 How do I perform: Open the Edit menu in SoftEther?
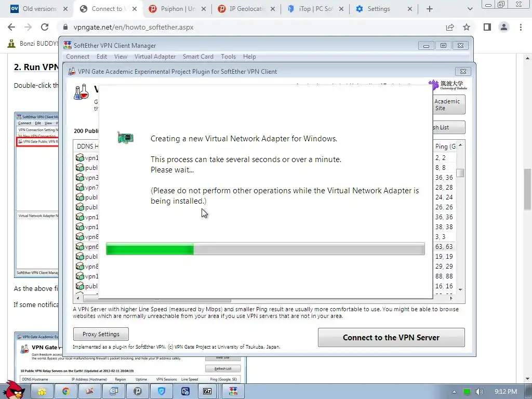pyautogui.click(x=102, y=57)
